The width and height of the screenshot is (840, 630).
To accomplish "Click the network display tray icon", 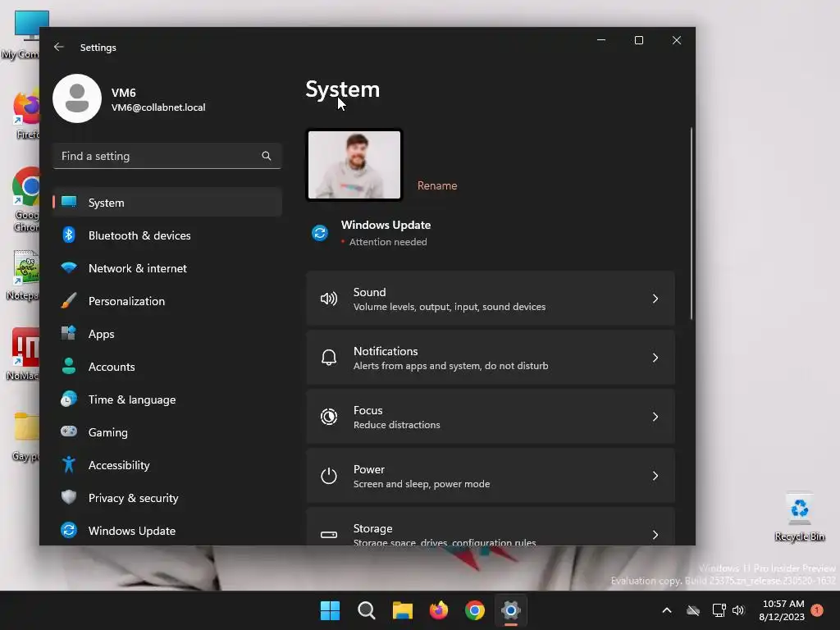I will [x=719, y=610].
